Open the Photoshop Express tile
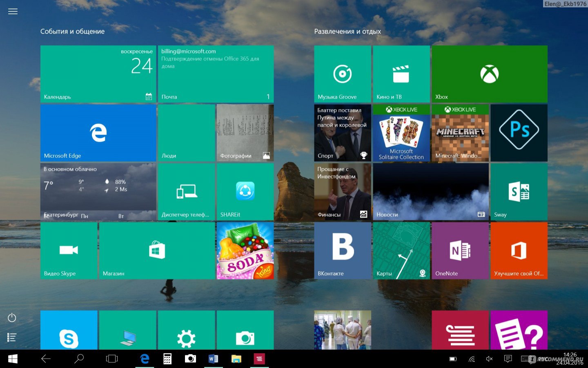Viewport: 588px width, 368px height. [x=519, y=132]
